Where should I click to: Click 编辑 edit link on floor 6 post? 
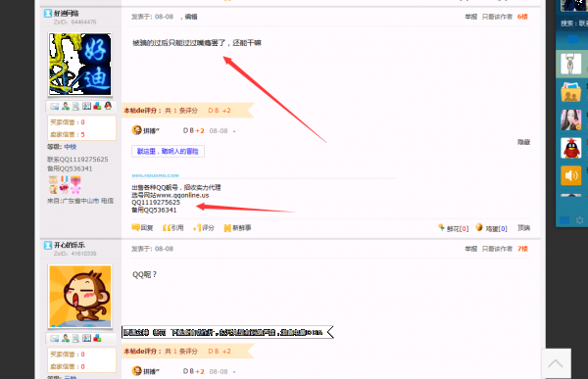[x=191, y=17]
